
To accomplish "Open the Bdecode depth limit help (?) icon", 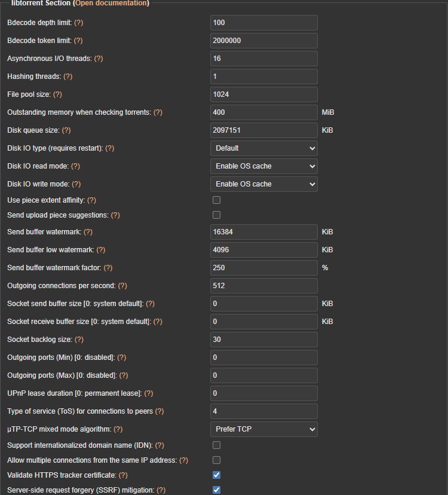I will (x=79, y=23).
